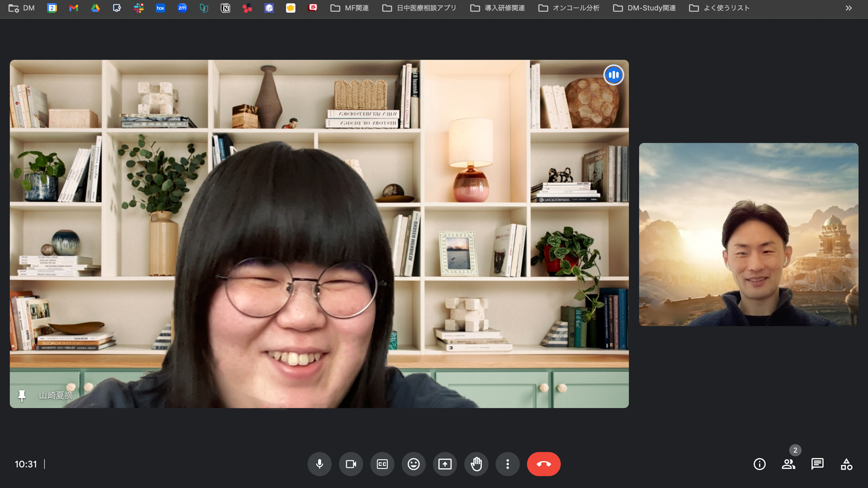Image resolution: width=868 pixels, height=488 pixels.
Task: Leave the call with red hangup button
Action: point(543,464)
